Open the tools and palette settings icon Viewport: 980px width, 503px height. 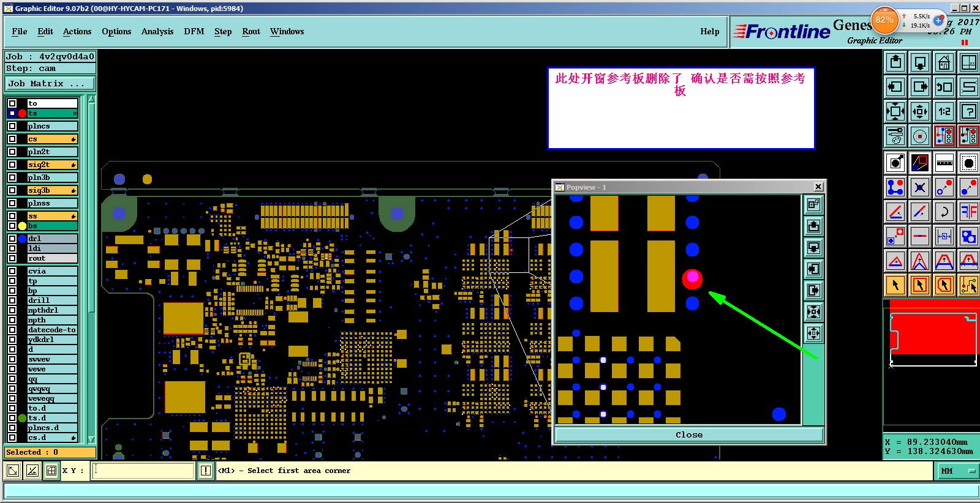(x=895, y=136)
